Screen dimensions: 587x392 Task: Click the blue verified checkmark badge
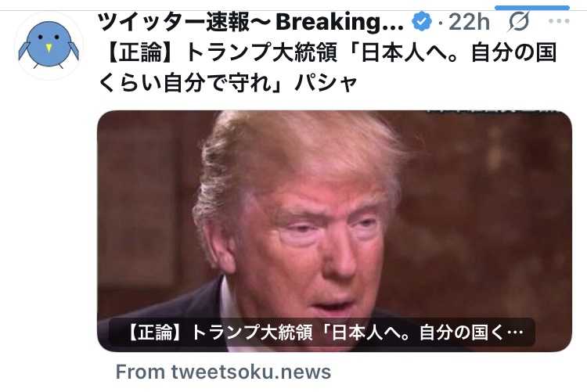[x=422, y=21]
